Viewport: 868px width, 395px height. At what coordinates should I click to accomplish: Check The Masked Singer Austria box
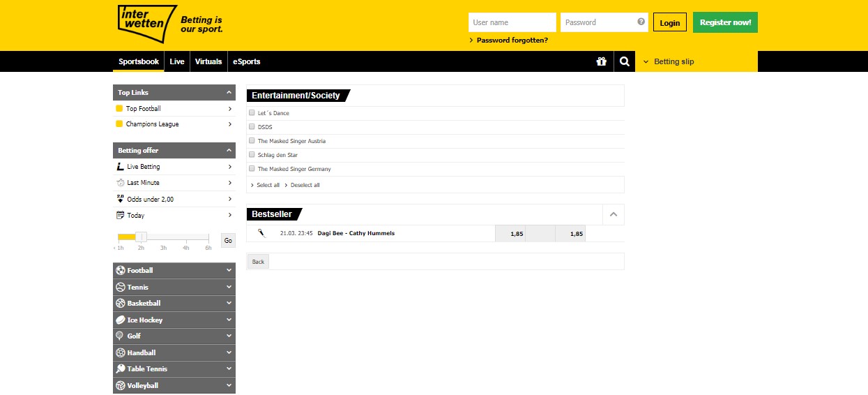click(x=252, y=140)
